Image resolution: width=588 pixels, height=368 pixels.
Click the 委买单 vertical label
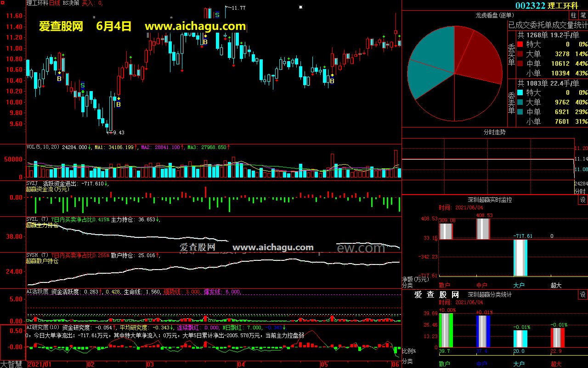pyautogui.click(x=512, y=55)
